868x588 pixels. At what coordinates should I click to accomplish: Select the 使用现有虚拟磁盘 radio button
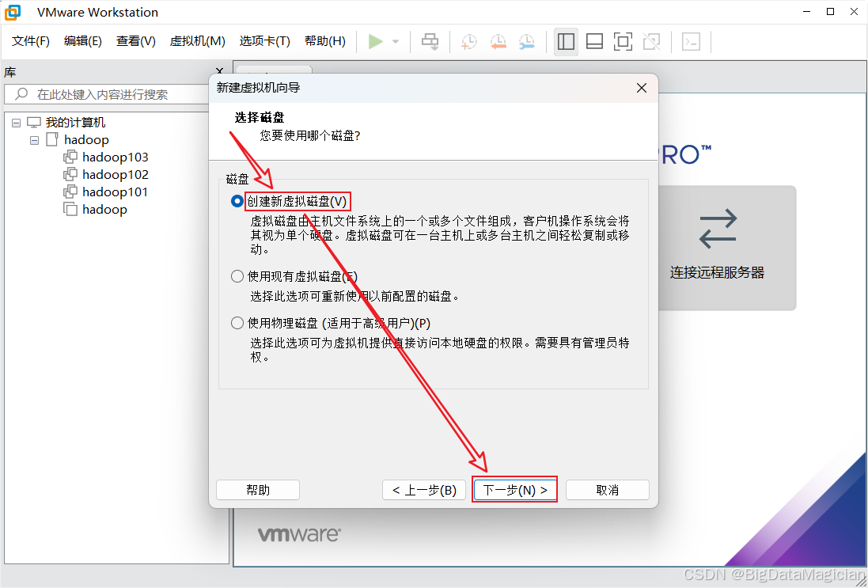pyautogui.click(x=237, y=275)
